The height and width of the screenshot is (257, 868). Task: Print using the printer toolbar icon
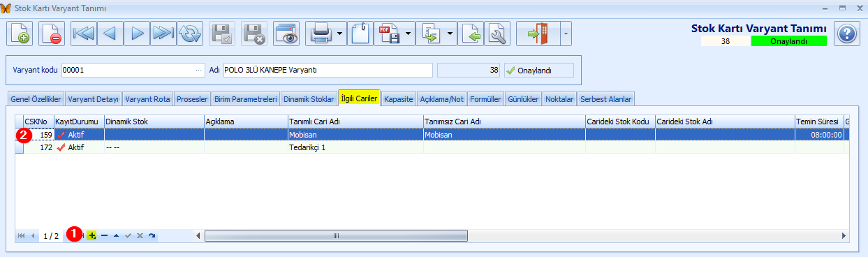coord(320,34)
